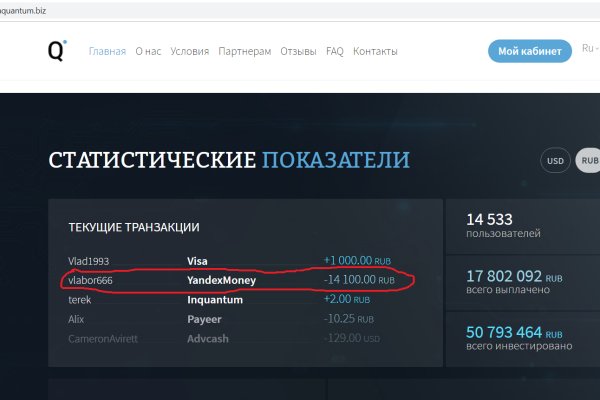Image resolution: width=600 pixels, height=400 pixels.
Task: Open the Условия navigation link
Action: tap(190, 51)
